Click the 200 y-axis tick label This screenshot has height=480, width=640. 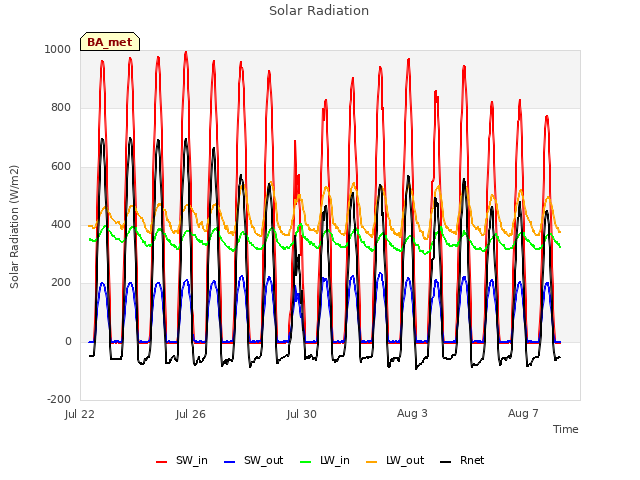tap(61, 282)
